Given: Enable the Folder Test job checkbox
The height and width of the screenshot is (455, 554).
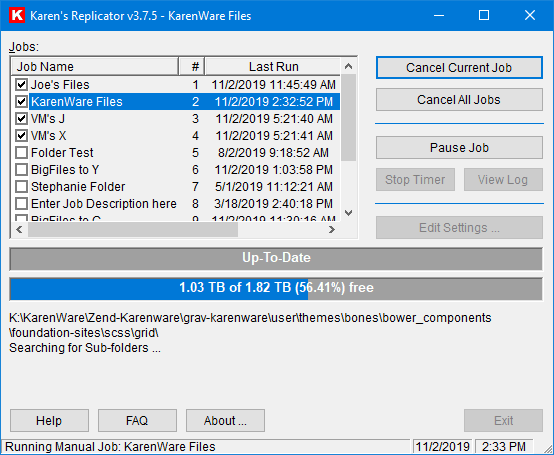Looking at the screenshot, I should [22, 153].
